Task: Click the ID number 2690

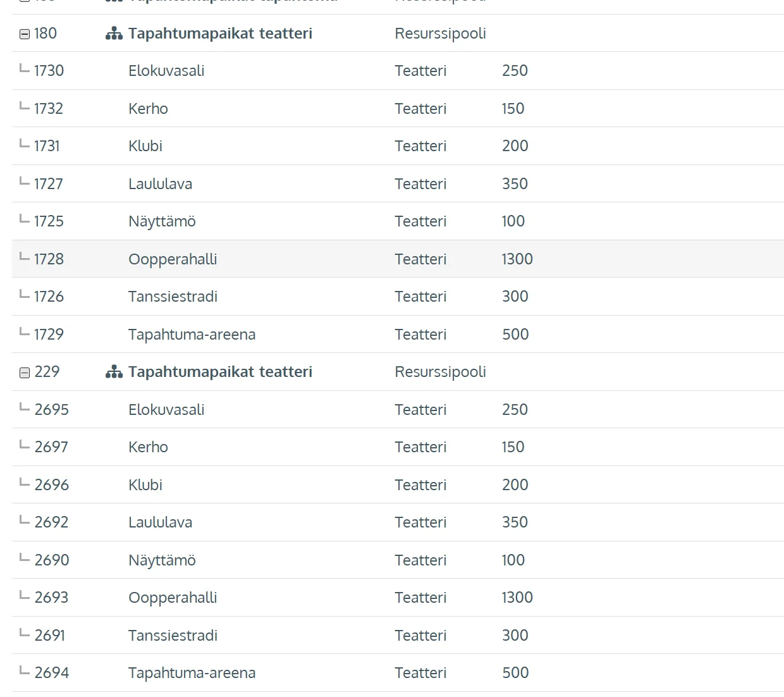Action: click(x=52, y=560)
